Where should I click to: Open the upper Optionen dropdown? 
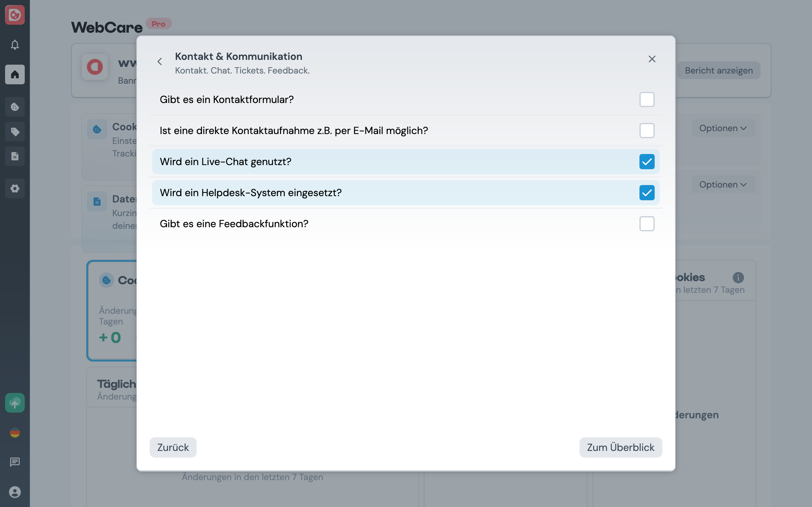(x=724, y=128)
